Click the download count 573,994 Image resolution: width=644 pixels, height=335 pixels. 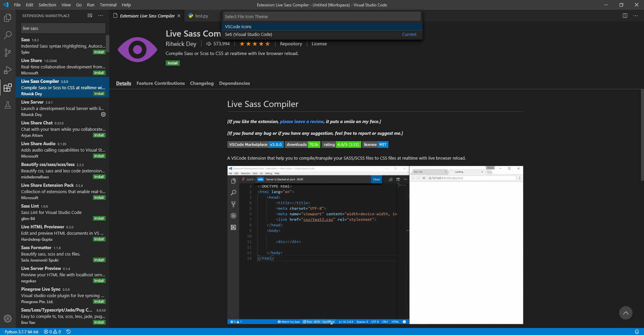[218, 44]
